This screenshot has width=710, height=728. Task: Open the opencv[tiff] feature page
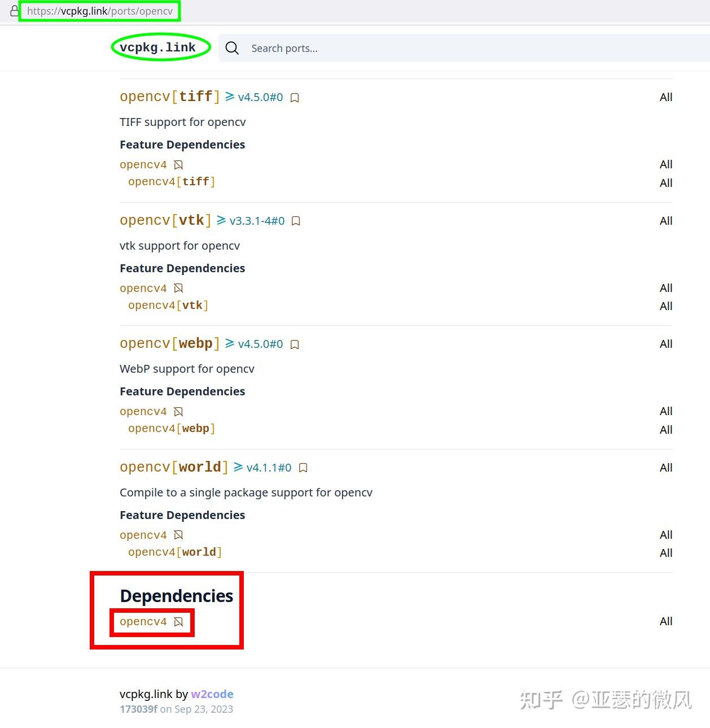coord(169,96)
